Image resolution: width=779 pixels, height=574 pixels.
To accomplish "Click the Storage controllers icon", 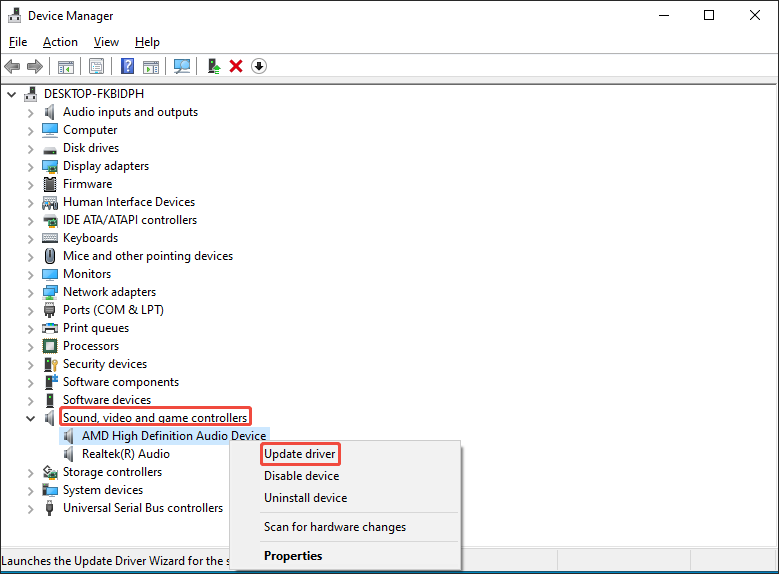I will (x=50, y=472).
